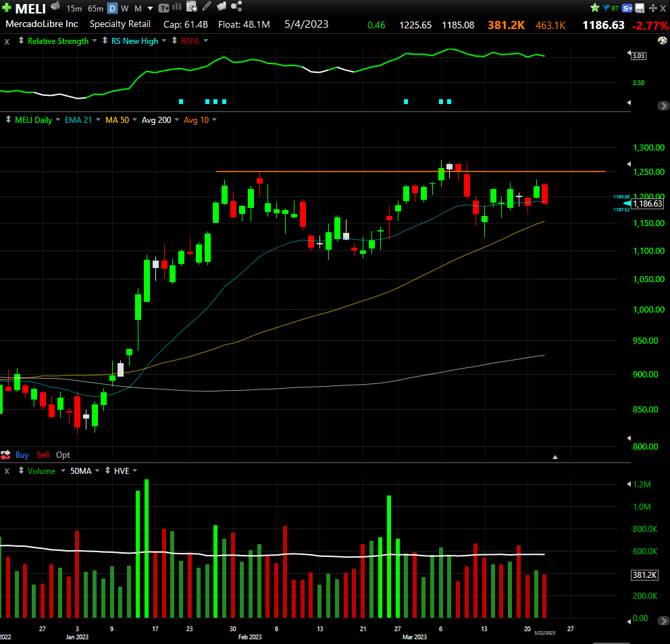The width and height of the screenshot is (670, 644).
Task: Click the up-down arrows beside RSNL
Action: pyautogui.click(x=174, y=41)
